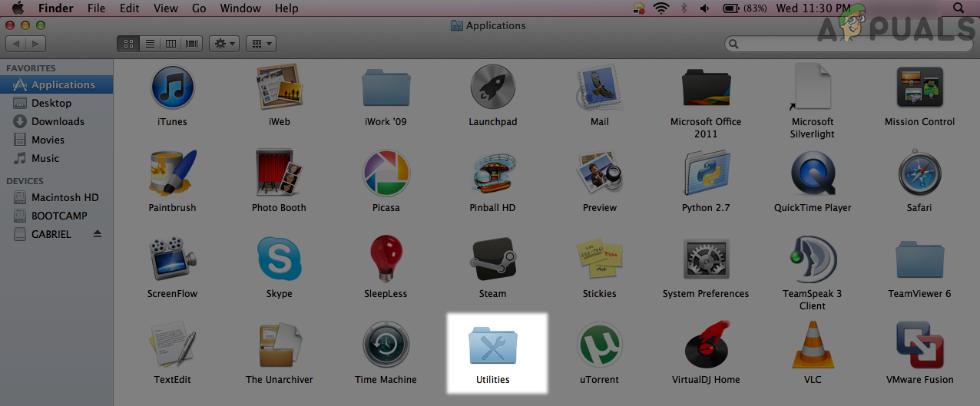
Task: Open the Window menu
Action: click(240, 8)
